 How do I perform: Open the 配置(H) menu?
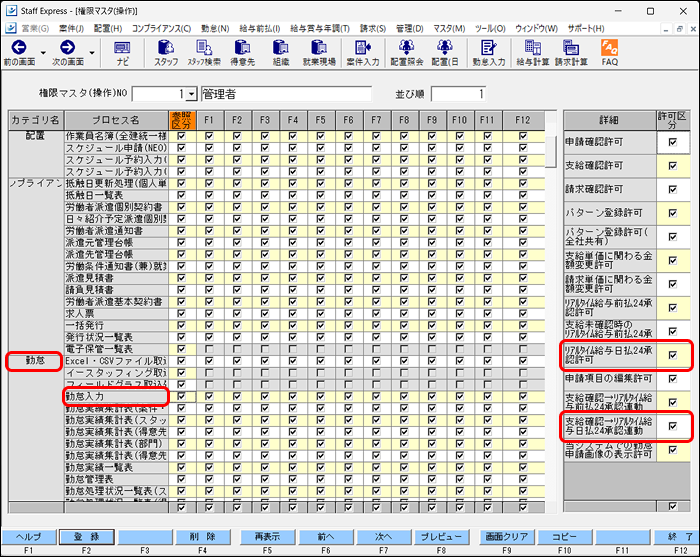pyautogui.click(x=108, y=29)
